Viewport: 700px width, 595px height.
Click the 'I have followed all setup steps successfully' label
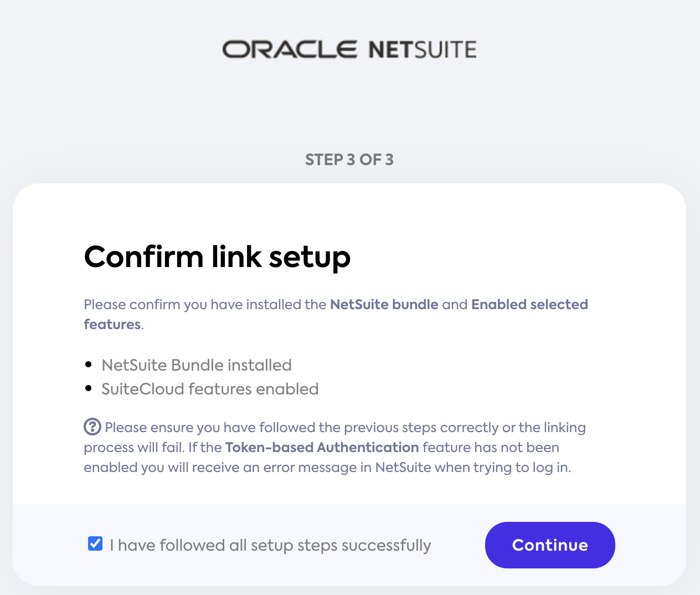pyautogui.click(x=270, y=545)
